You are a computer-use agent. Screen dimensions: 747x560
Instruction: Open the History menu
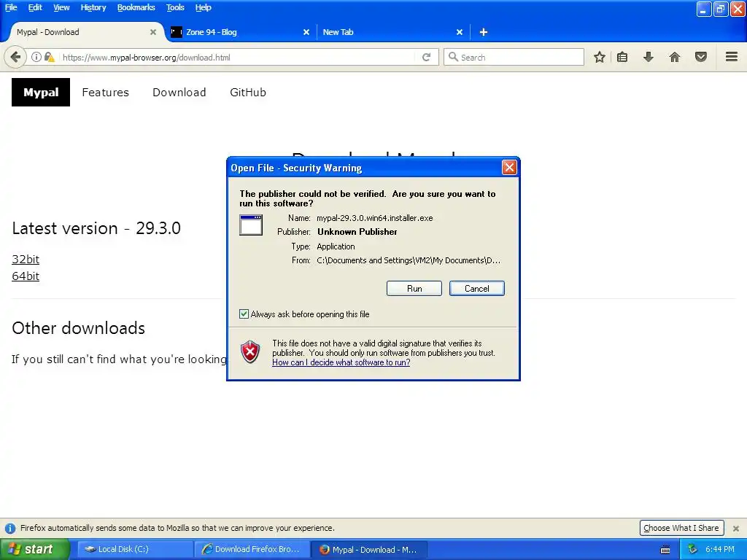click(x=93, y=7)
